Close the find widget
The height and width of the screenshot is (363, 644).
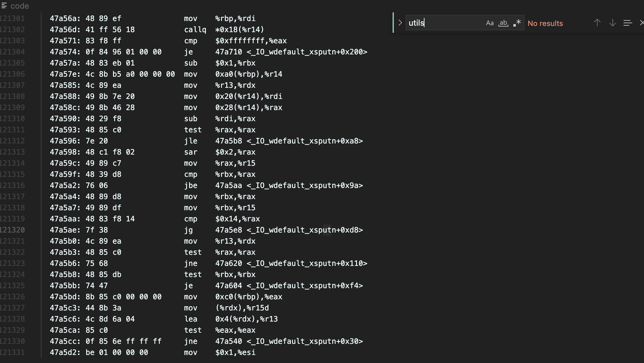coord(642,23)
